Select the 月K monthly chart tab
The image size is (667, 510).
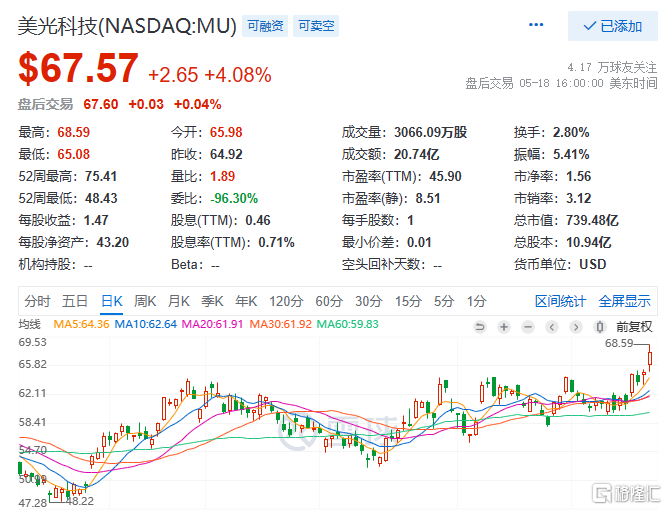[x=178, y=300]
